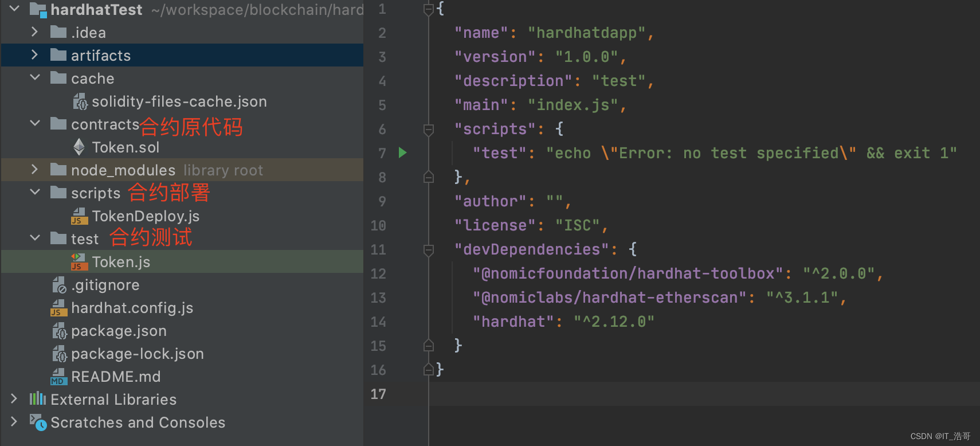Viewport: 980px width, 446px height.
Task: Click the JS icon beside hardhat.config.js
Action: pos(58,308)
